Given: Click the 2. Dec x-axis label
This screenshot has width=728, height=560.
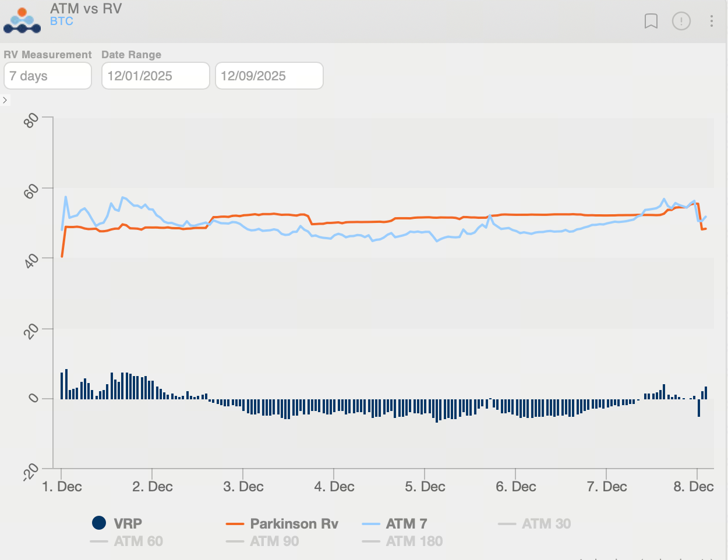Looking at the screenshot, I should [x=153, y=487].
